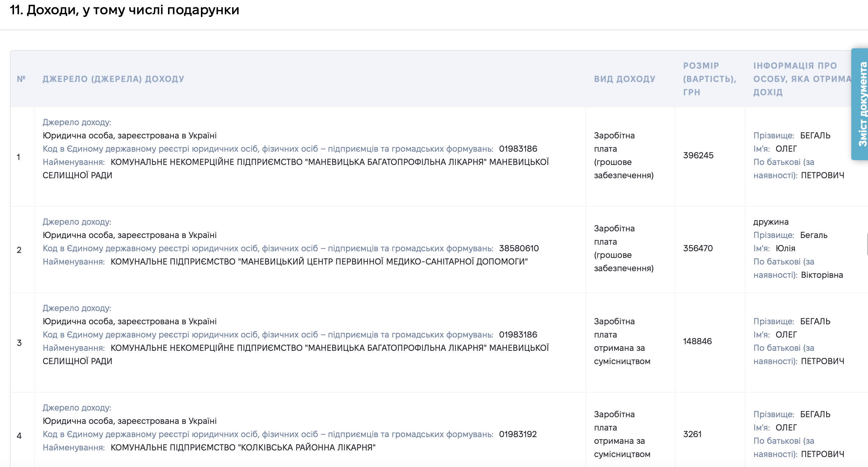The image size is (868, 467).
Task: Click patronymic 'ПЕТРОВИЧ' in row 4
Action: point(823,454)
